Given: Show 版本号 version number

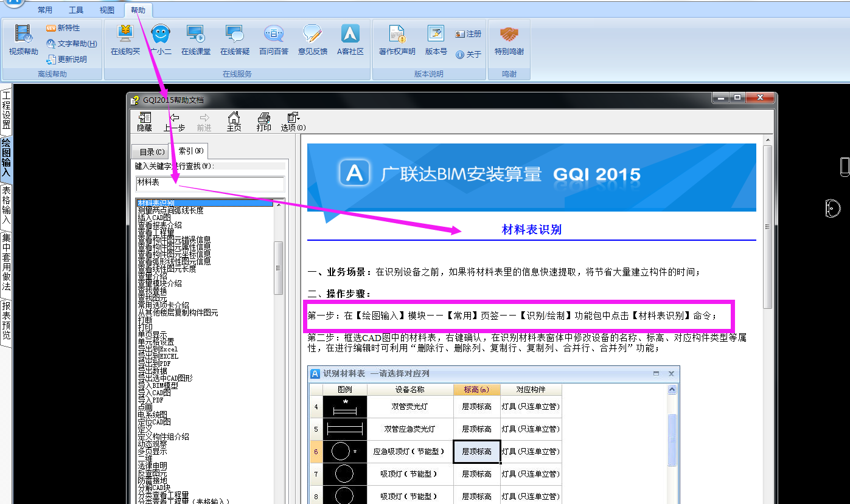Looking at the screenshot, I should 436,40.
